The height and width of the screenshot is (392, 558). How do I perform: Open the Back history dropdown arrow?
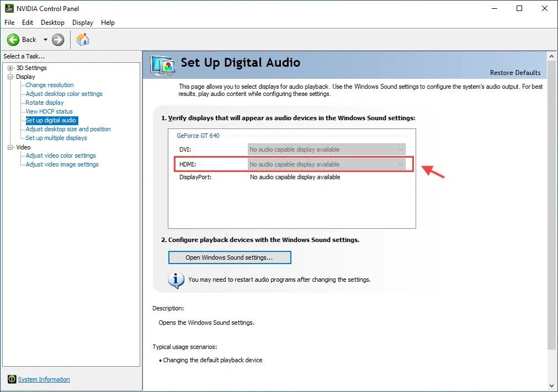coord(45,40)
